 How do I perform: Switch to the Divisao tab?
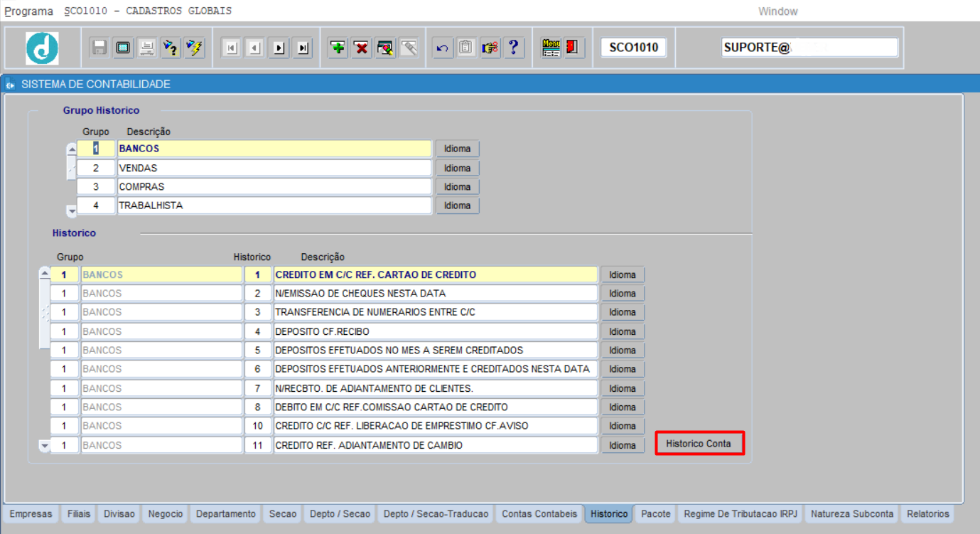click(x=119, y=514)
